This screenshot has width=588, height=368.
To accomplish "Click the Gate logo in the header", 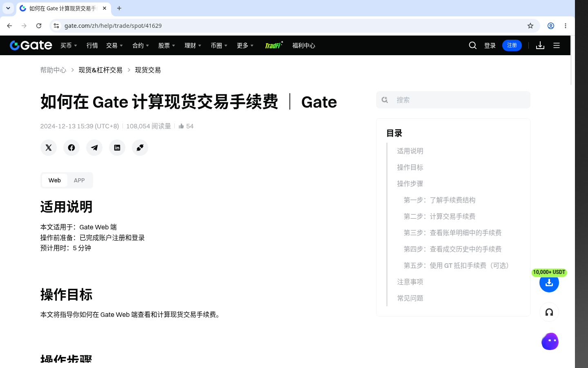I will [x=31, y=45].
